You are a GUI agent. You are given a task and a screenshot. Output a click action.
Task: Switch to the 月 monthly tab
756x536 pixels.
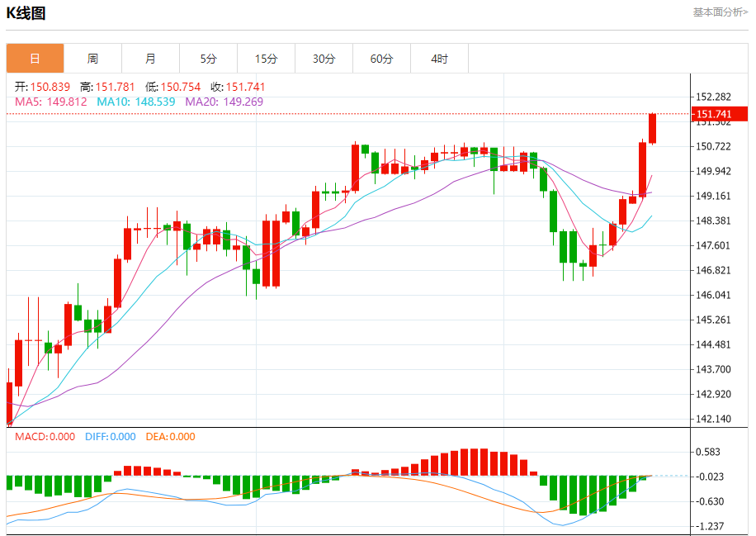point(150,59)
